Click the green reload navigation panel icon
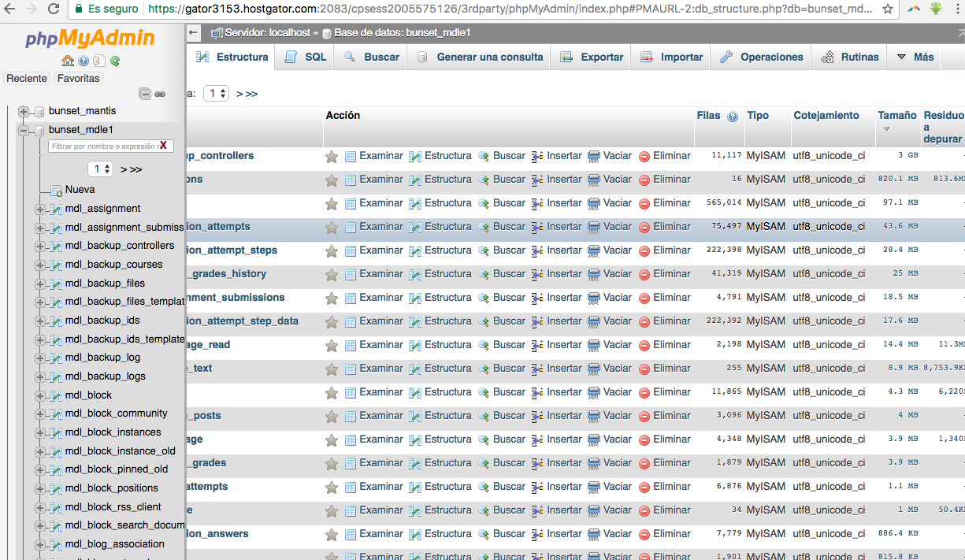Viewport: 965px width, 560px height. point(115,61)
